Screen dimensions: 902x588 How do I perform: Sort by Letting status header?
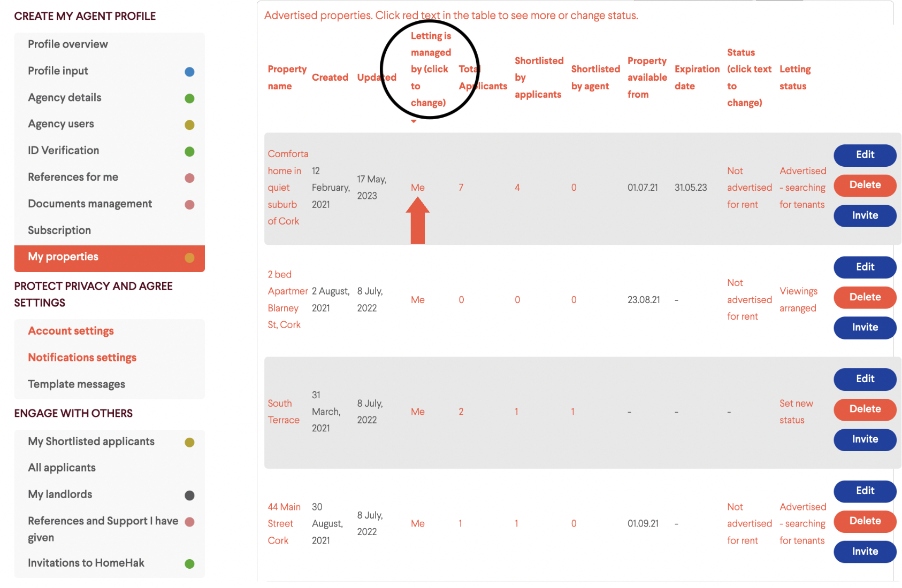point(795,78)
